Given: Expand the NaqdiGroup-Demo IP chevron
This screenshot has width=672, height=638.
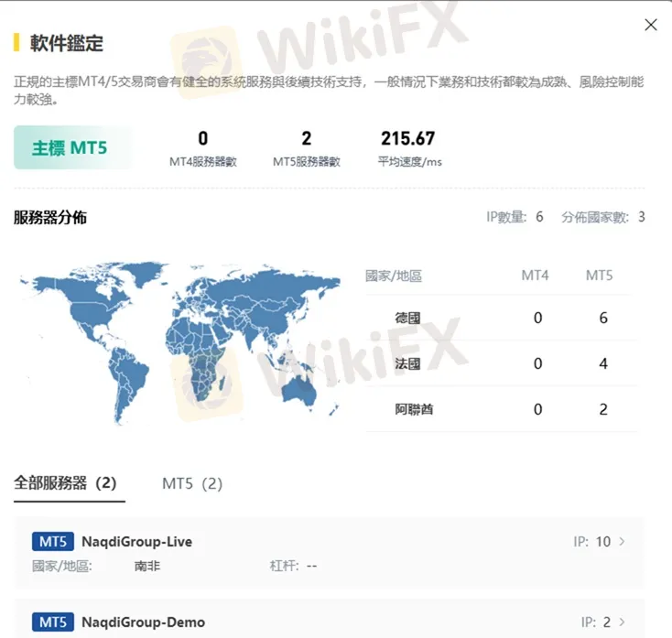Looking at the screenshot, I should pyautogui.click(x=622, y=622).
